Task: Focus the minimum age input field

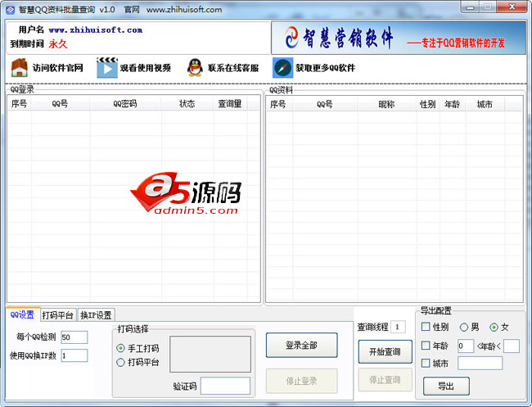Action: [466, 346]
